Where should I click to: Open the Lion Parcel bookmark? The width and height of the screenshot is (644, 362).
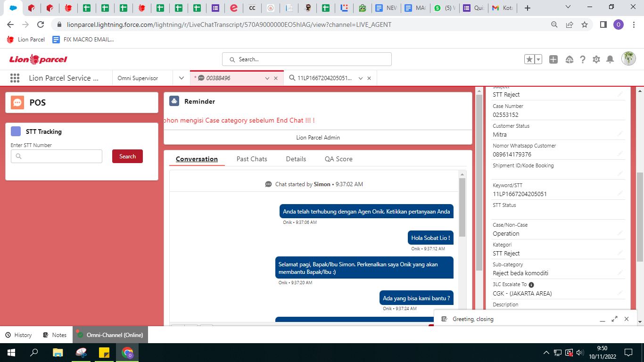[x=26, y=40]
